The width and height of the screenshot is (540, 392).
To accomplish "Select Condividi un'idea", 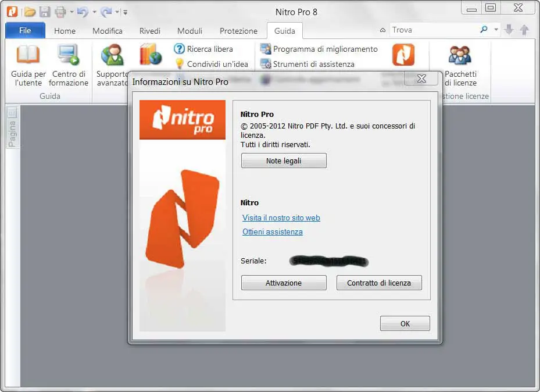I will pyautogui.click(x=211, y=64).
